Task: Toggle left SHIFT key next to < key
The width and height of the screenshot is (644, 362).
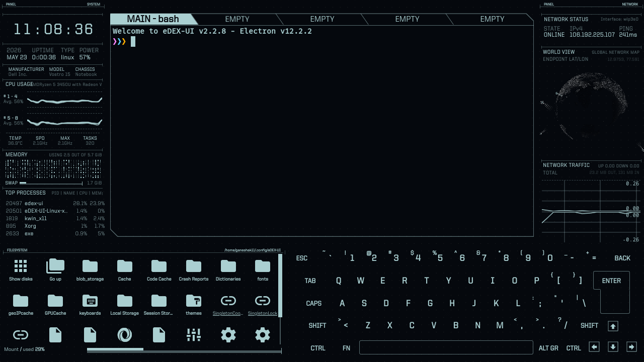Action: (317, 325)
